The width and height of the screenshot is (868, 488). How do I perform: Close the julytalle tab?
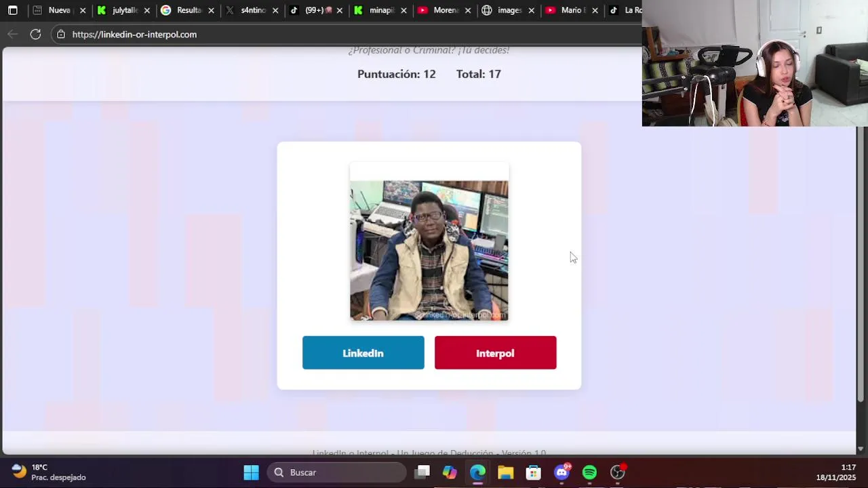click(146, 11)
